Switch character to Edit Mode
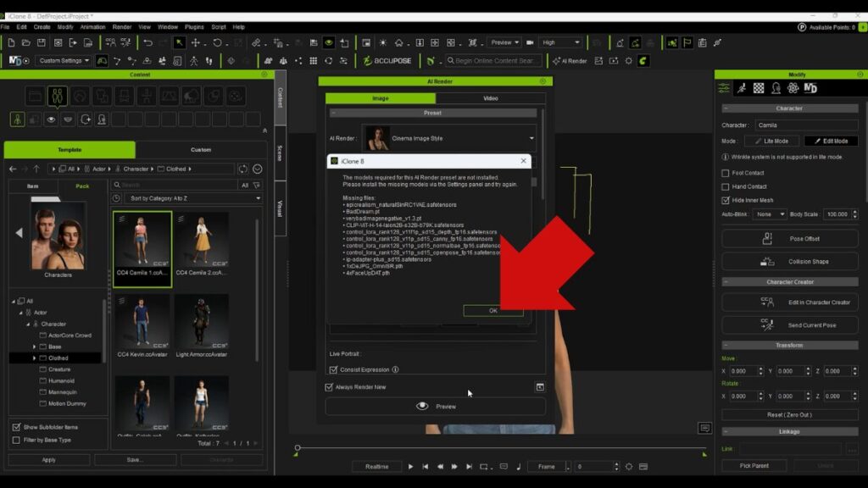The width and height of the screenshot is (868, 488). click(x=831, y=141)
